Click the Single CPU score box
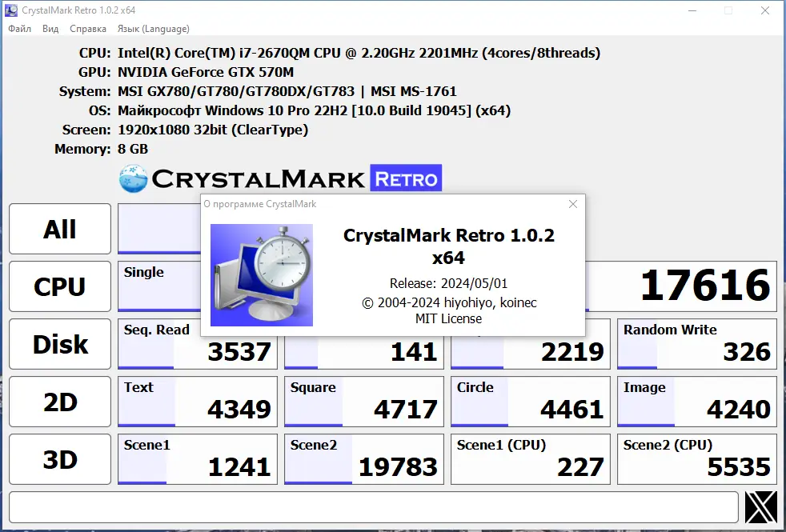 pos(159,286)
